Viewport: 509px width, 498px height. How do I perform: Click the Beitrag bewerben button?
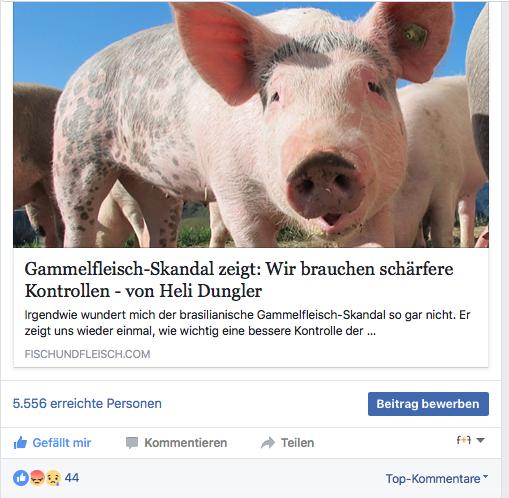click(x=428, y=404)
